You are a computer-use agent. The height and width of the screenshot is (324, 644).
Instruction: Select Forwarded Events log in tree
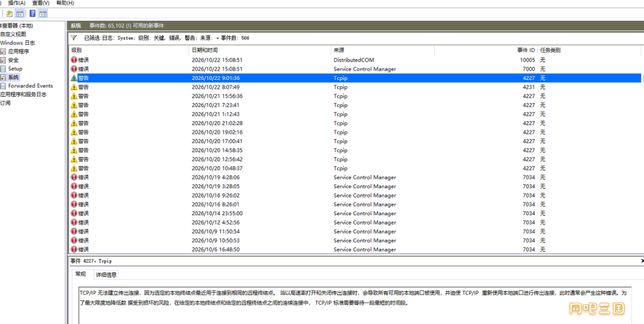(x=30, y=86)
